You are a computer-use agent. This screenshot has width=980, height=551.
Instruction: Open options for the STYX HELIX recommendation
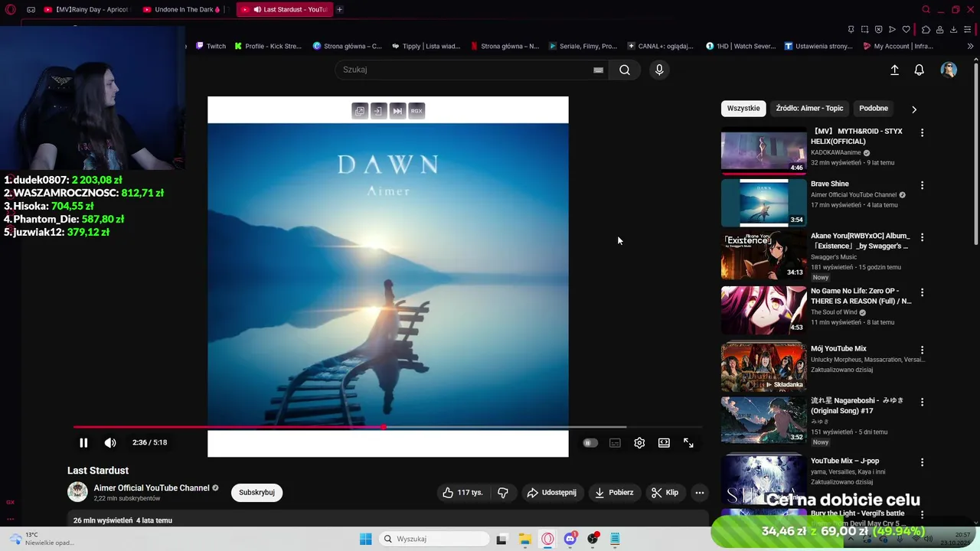click(922, 132)
